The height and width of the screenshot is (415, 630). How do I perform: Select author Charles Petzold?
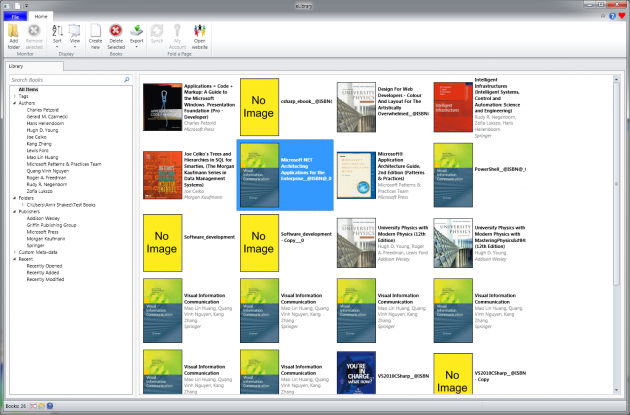click(43, 110)
